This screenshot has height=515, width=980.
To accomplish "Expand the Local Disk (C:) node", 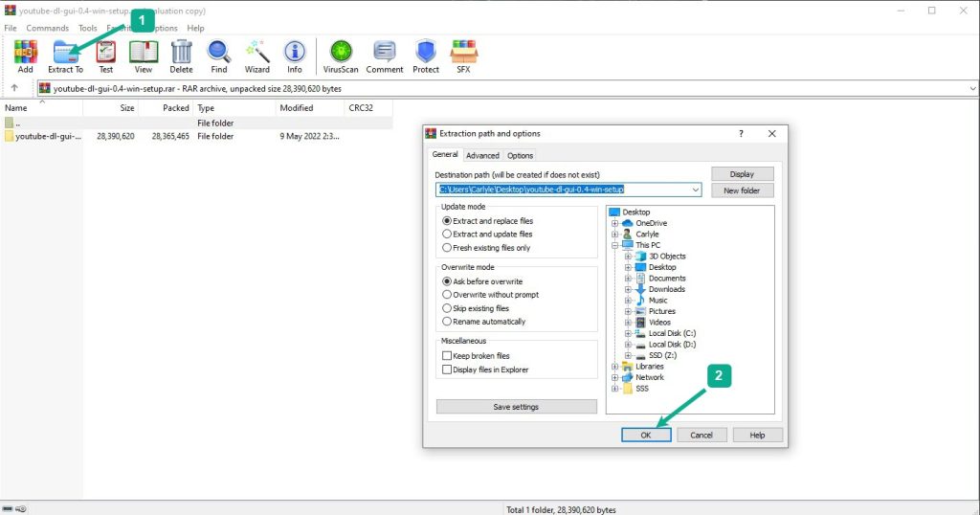I will (x=628, y=333).
